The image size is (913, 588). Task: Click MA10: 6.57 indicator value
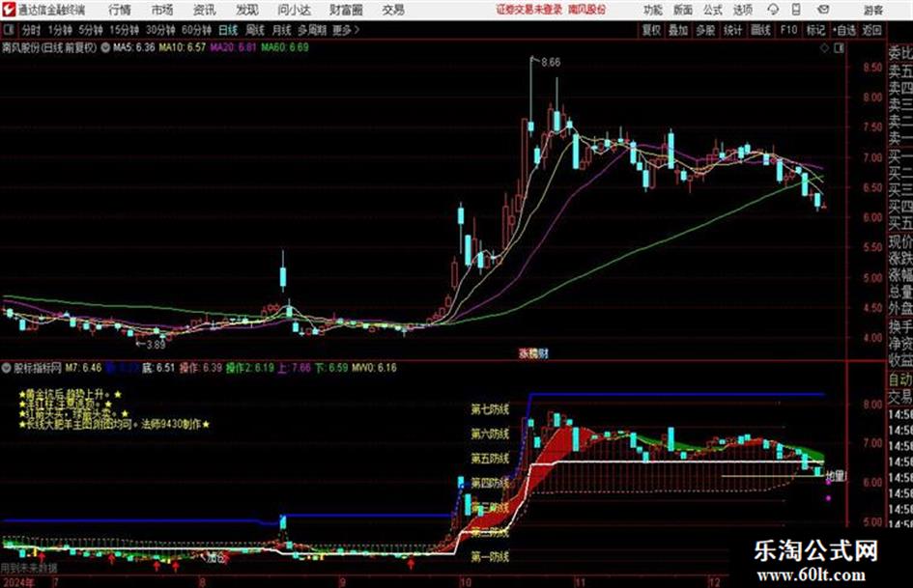pyautogui.click(x=183, y=47)
